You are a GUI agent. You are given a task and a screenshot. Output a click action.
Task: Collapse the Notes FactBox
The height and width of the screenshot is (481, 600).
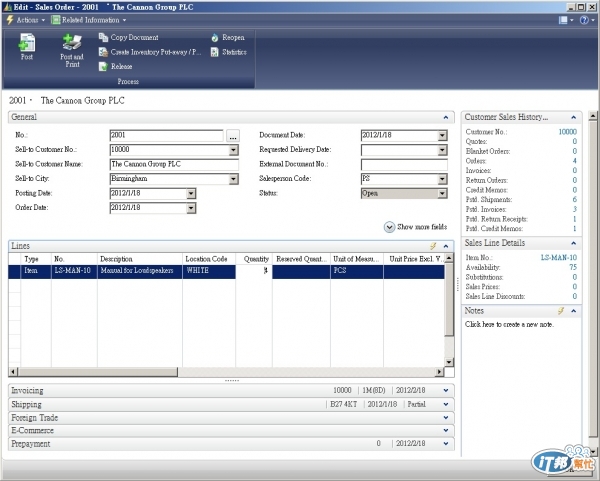click(x=574, y=311)
